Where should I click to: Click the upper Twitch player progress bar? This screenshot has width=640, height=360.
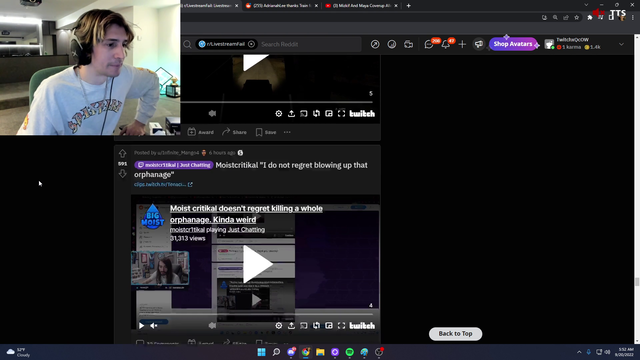[x=278, y=102]
